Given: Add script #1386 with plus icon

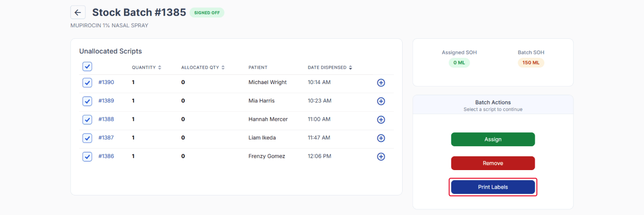Looking at the screenshot, I should 381,157.
